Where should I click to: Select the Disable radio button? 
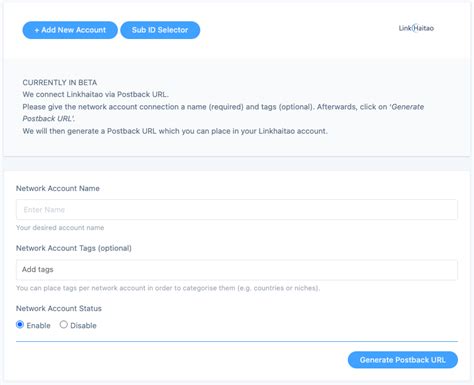[63, 325]
